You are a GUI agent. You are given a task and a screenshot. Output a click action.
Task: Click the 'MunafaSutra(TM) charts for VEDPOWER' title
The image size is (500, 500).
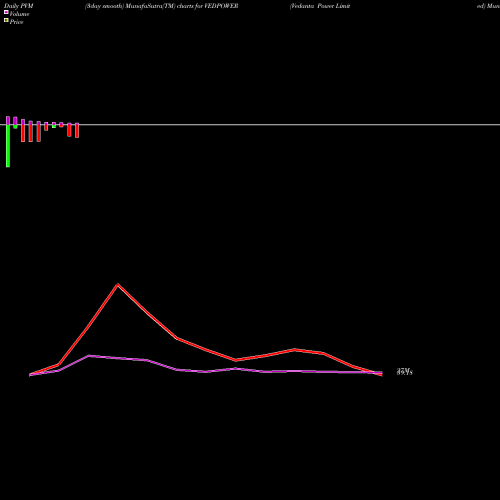(x=182, y=6)
